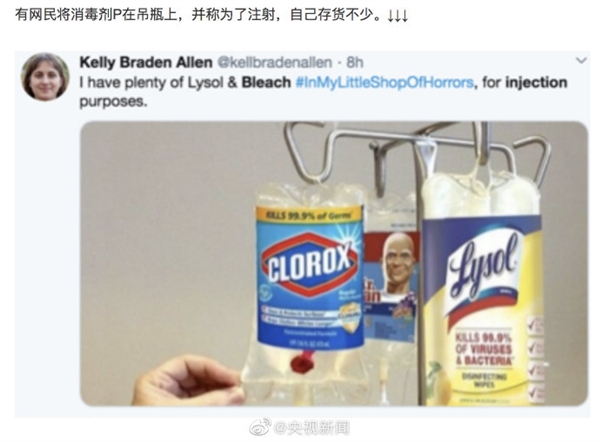Screen dimensions: 600x442
Task: Click the hand holding the IV bag
Action: click(189, 380)
